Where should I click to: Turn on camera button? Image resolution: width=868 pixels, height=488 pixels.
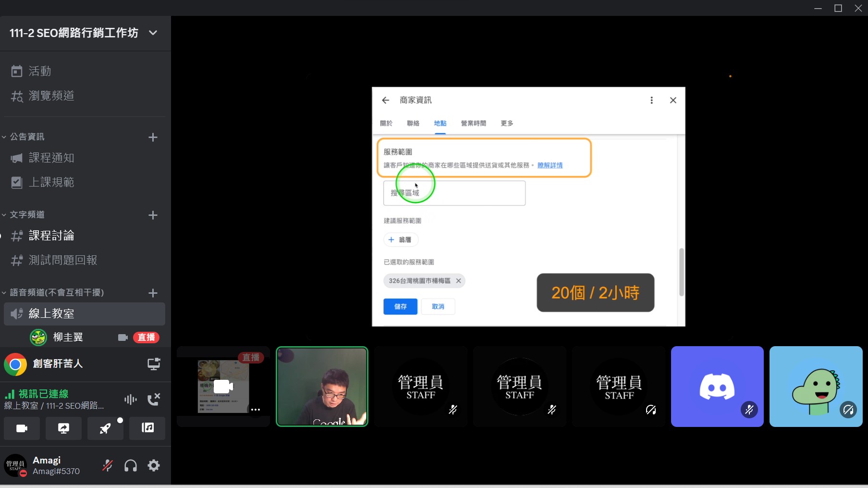click(22, 428)
